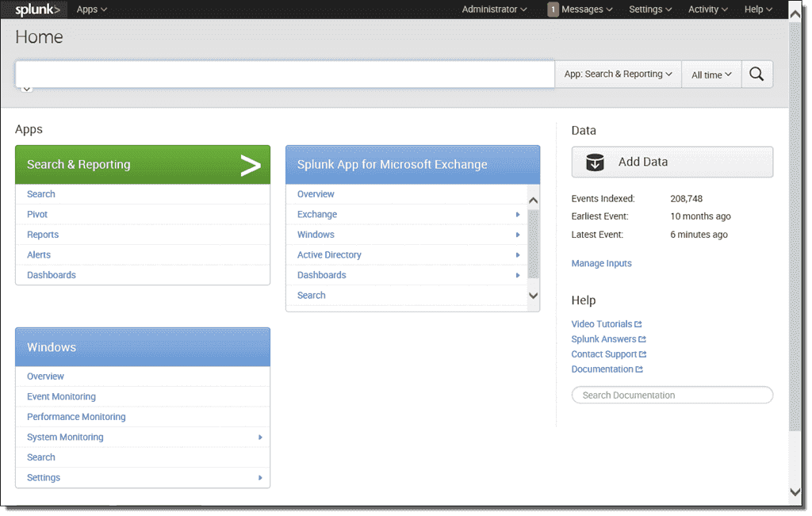Open the Settings menu in the top bar
This screenshot has width=812, height=516.
[x=649, y=9]
